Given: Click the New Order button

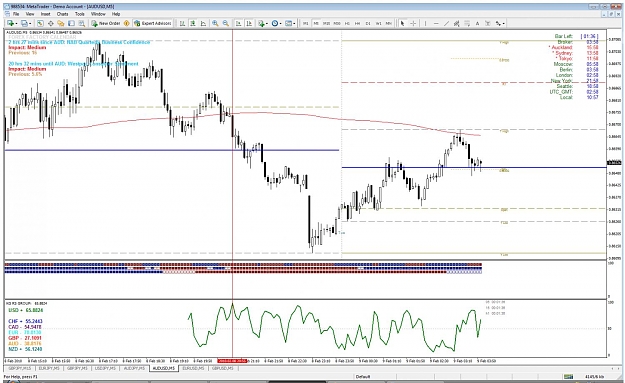Looking at the screenshot, I should pyautogui.click(x=106, y=24).
